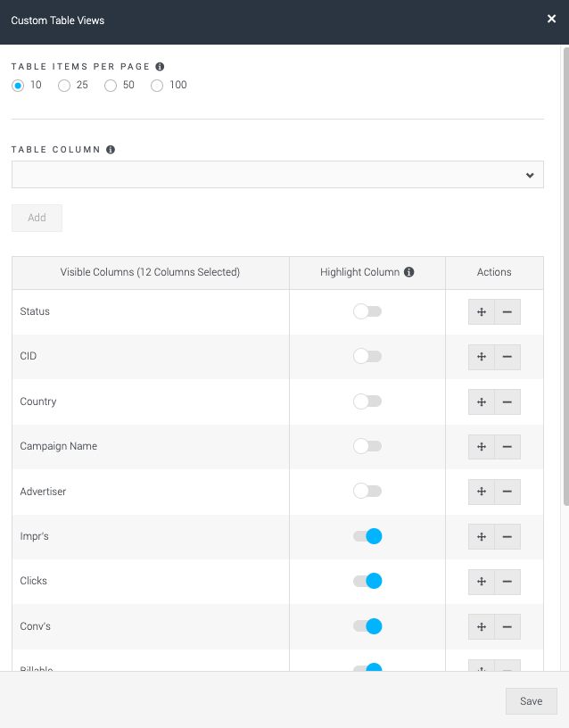The width and height of the screenshot is (569, 728).
Task: Close the Custom Table Views dialog
Action: coord(551,19)
